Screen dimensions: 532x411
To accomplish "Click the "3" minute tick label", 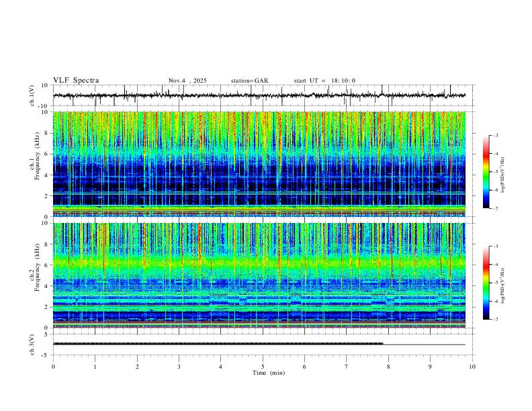I will (x=179, y=367).
